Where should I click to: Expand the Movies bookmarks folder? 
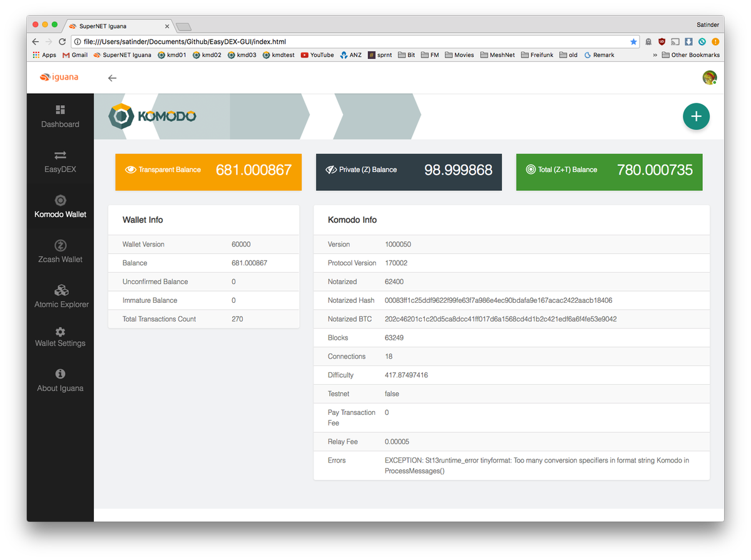(x=459, y=55)
